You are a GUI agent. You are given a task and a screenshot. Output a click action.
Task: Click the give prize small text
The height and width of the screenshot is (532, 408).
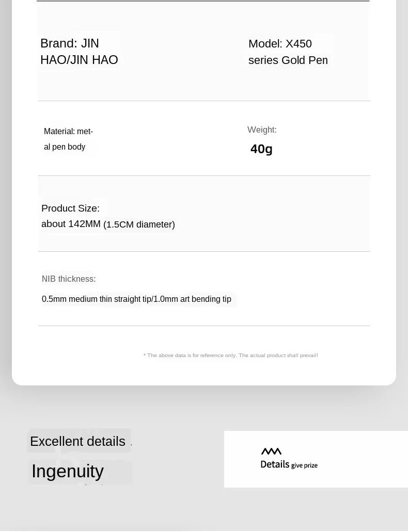tap(304, 465)
